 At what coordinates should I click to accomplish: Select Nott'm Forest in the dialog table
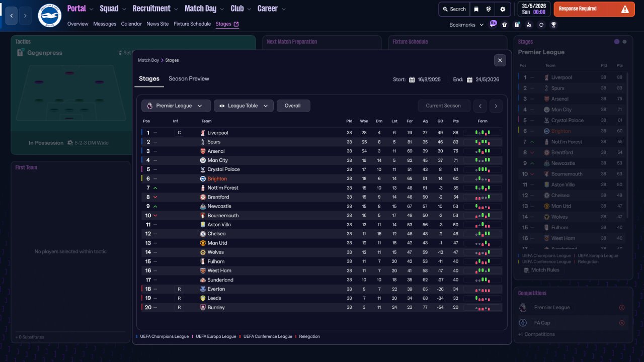pos(223,188)
